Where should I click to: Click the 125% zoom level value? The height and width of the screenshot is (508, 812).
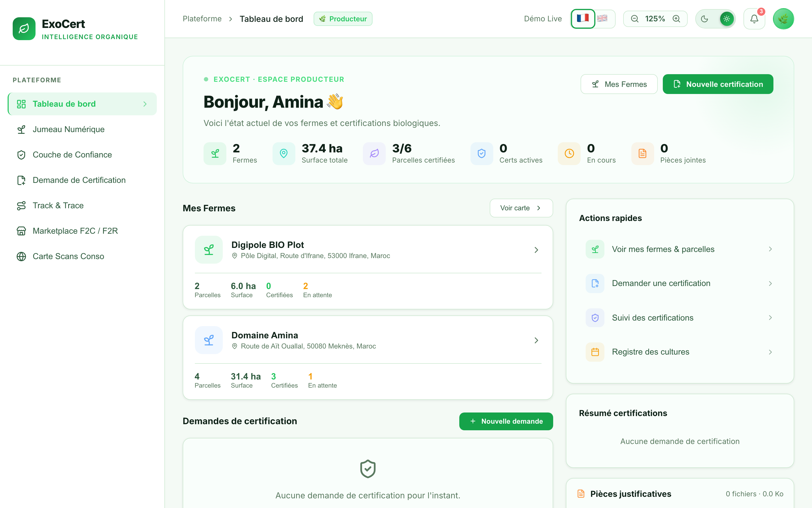[x=655, y=19]
